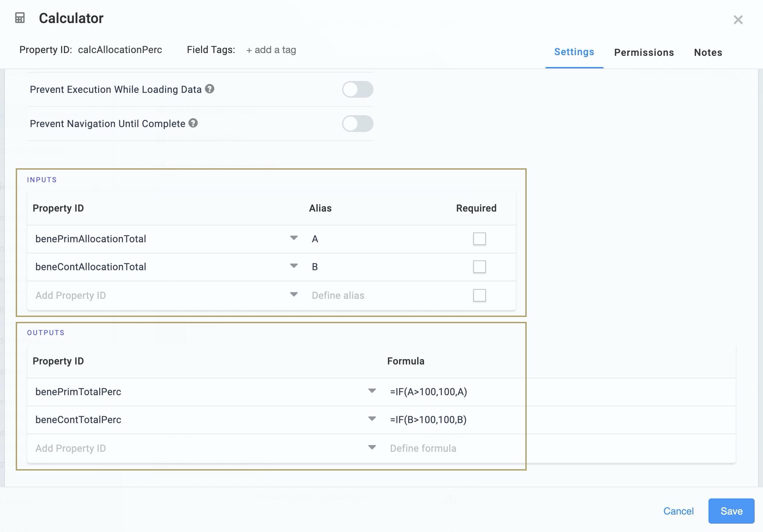Click Property ID value calcAllocationPerc
This screenshot has height=532, width=763.
[120, 50]
